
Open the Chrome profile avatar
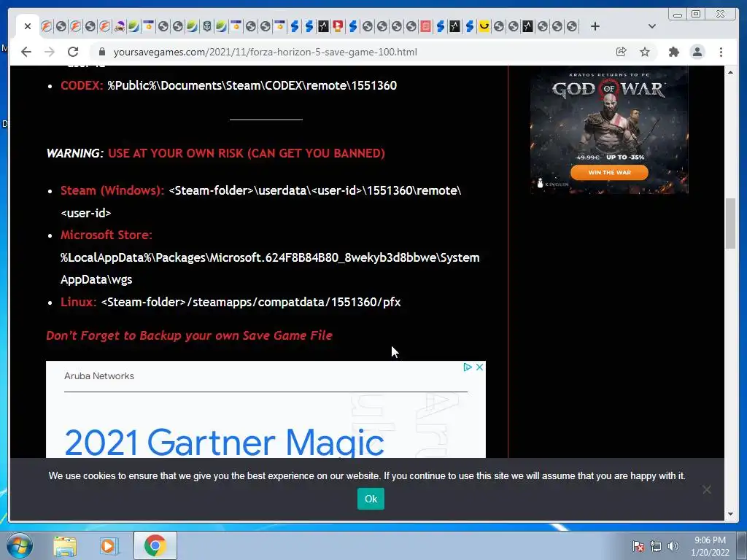coord(697,52)
